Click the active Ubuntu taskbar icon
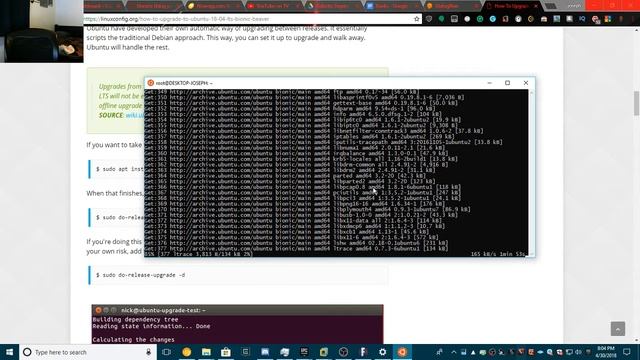The width and height of the screenshot is (640, 360). point(402,352)
